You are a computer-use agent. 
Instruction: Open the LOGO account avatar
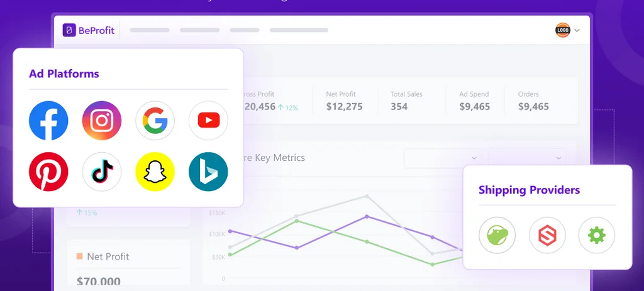pos(563,30)
